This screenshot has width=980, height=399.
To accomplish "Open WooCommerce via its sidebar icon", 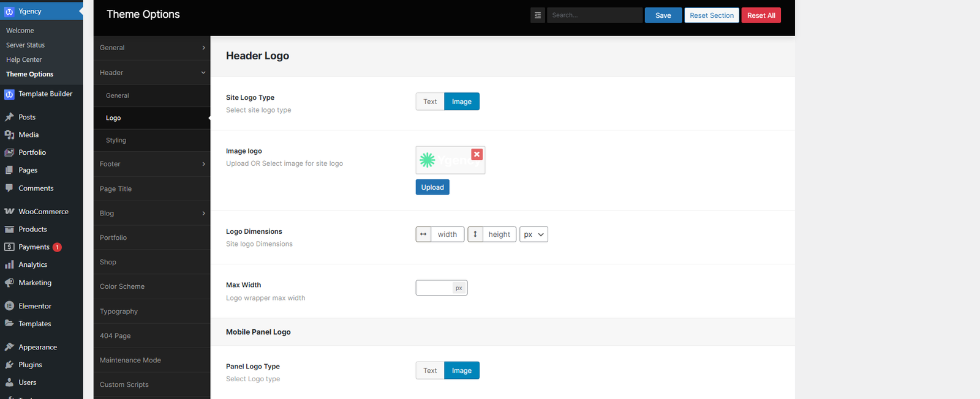I will point(9,212).
